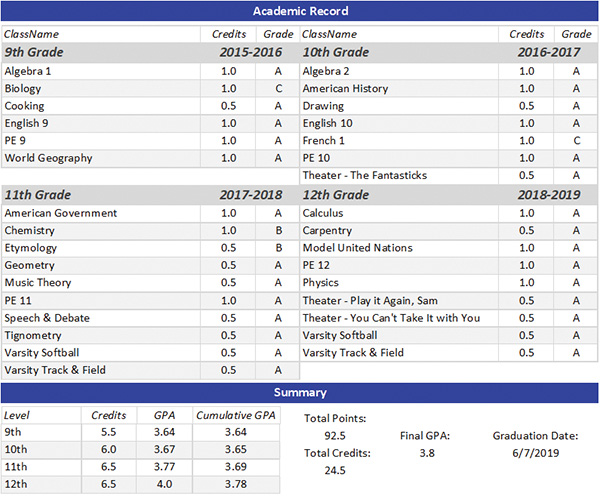This screenshot has width=600, height=496.
Task: Select cumulative GPA value 3.69
Action: pos(236,467)
